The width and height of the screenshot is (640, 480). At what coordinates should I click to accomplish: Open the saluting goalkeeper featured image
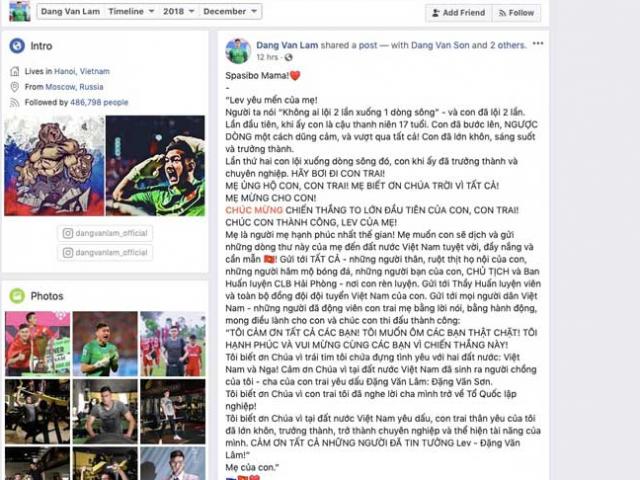click(x=156, y=165)
